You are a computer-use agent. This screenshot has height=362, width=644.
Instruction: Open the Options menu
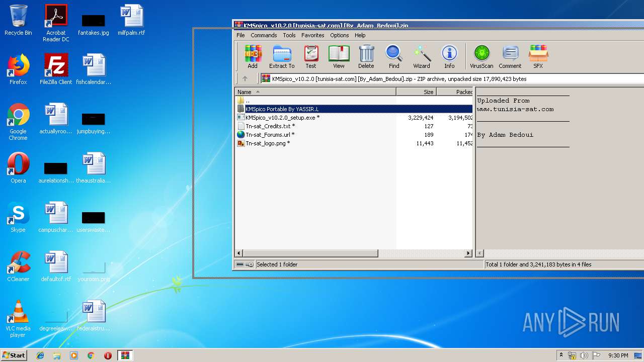340,35
